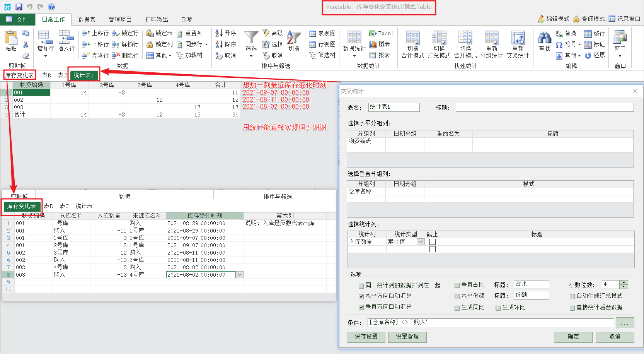Switch to the 打印输出 ribbon tab
The width and height of the screenshot is (644, 354).
(156, 19)
